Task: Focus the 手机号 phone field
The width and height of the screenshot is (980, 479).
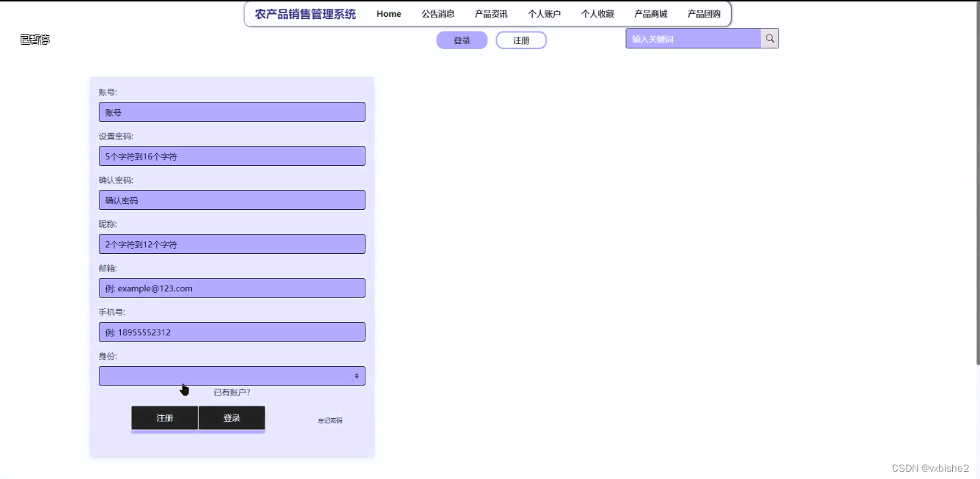Action: pyautogui.click(x=232, y=332)
